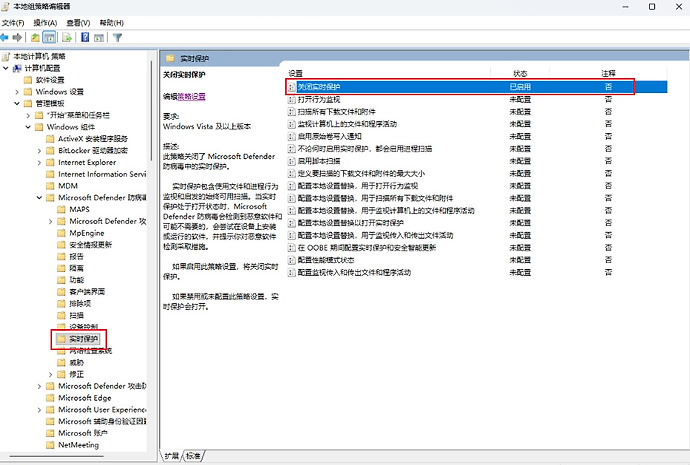
Task: Click the folder icon beside Microsoft Edge
Action: point(50,398)
